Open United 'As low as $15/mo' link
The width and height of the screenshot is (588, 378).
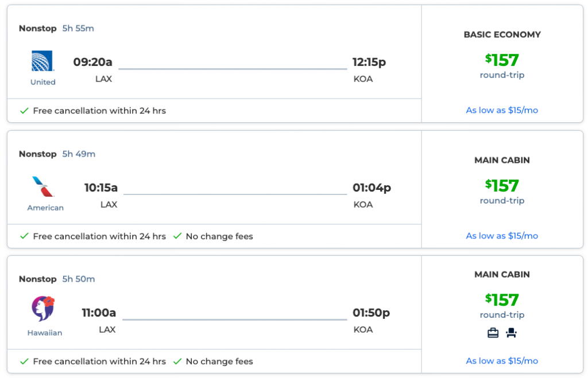pos(502,110)
